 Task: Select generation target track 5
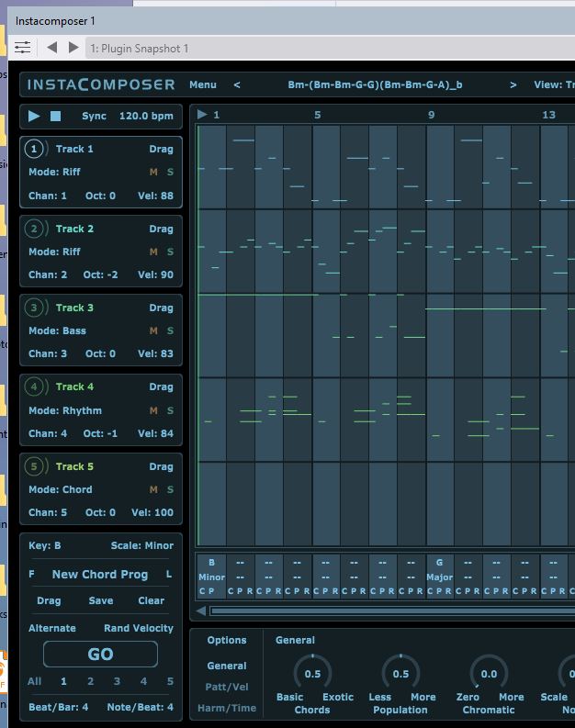click(171, 681)
